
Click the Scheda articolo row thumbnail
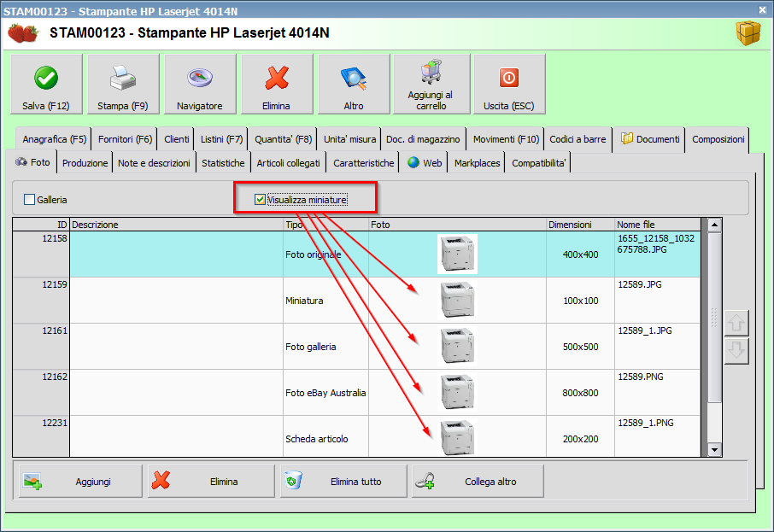[x=457, y=438]
